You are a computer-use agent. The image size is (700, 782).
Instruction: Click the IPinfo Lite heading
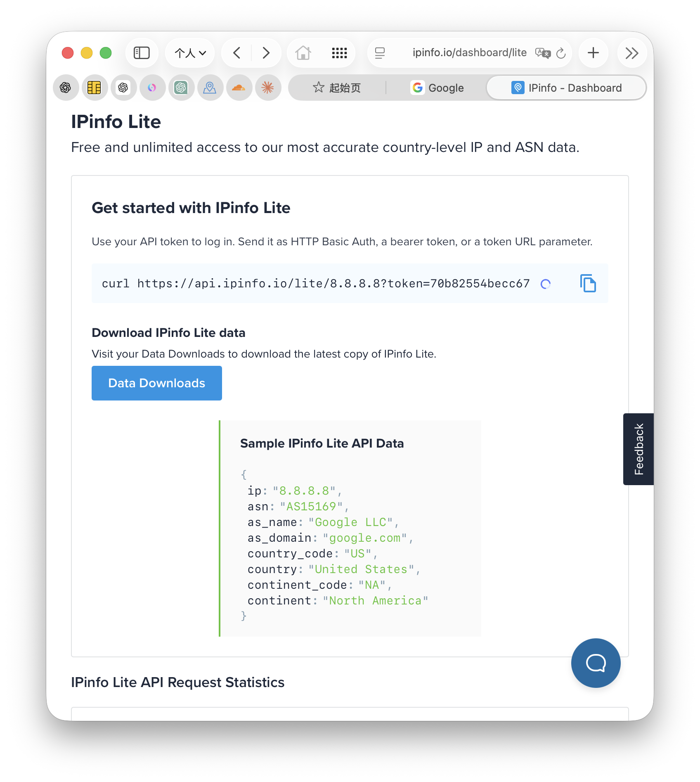point(116,122)
